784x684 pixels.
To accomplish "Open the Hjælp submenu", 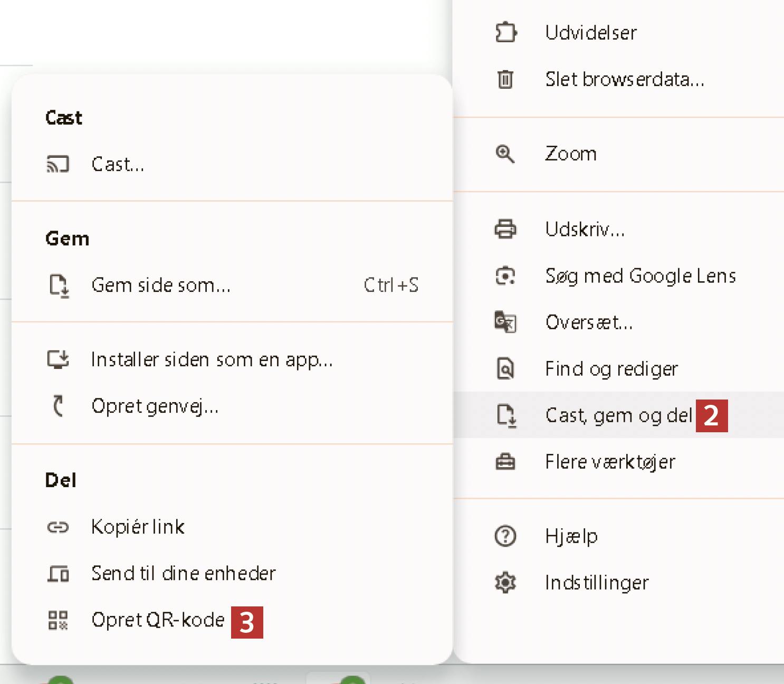I will pos(571,536).
